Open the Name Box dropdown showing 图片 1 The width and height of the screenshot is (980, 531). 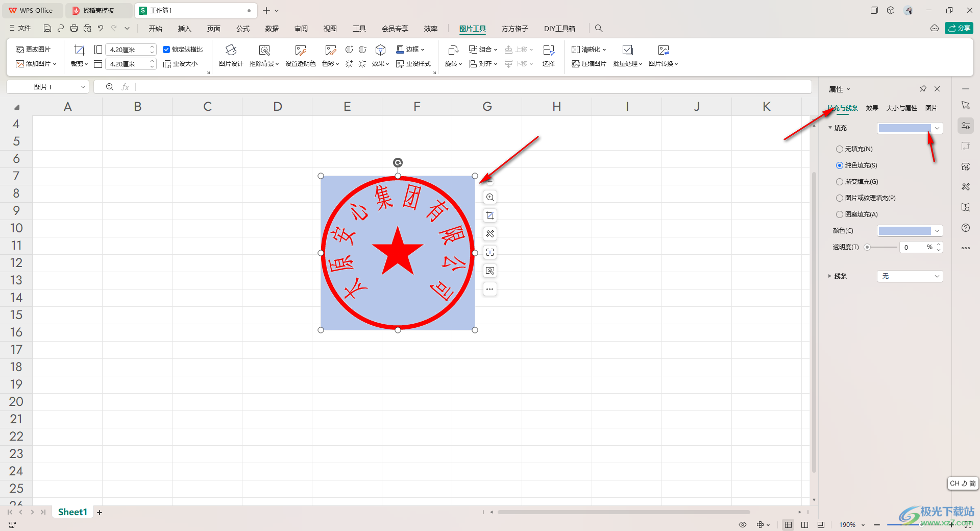pos(83,87)
